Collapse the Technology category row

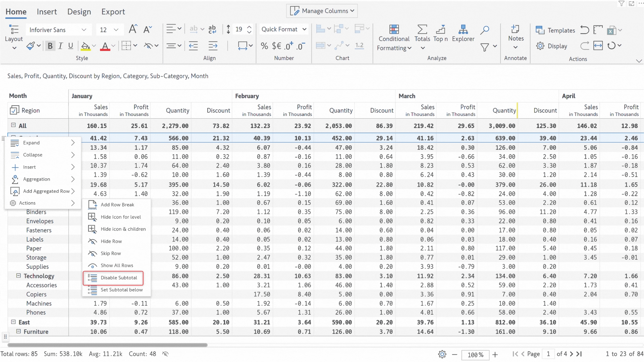click(18, 276)
